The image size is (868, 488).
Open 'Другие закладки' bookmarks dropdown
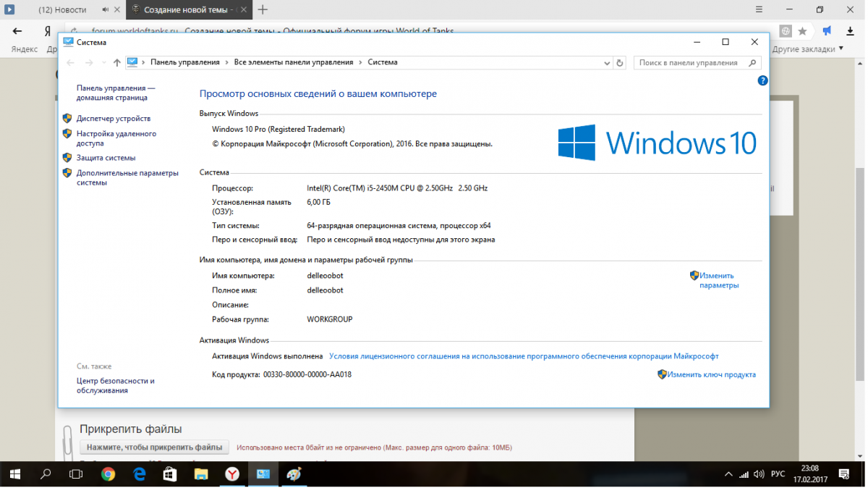pyautogui.click(x=808, y=49)
